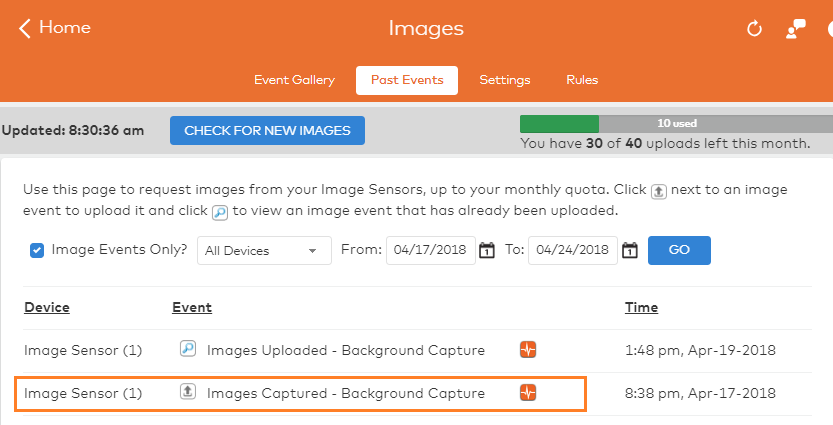The height and width of the screenshot is (425, 833).
Task: Click the Images page title
Action: point(426,29)
